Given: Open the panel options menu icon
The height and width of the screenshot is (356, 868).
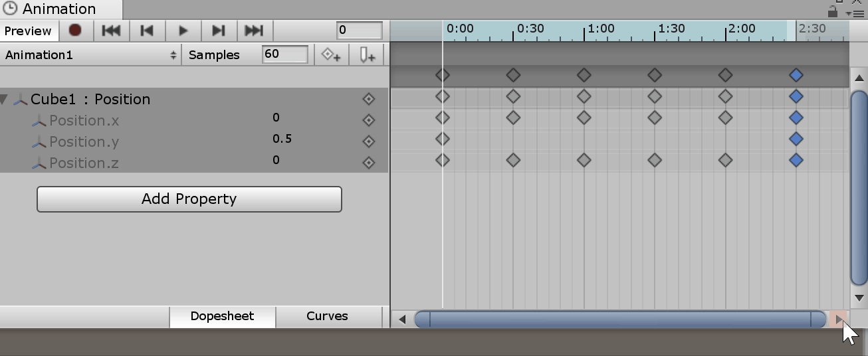Looking at the screenshot, I should coord(857,13).
